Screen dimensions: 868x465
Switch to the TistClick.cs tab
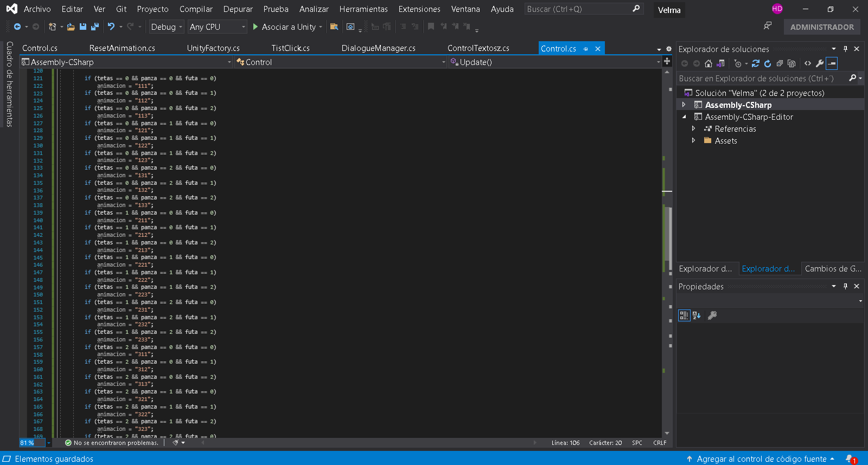[x=291, y=48]
